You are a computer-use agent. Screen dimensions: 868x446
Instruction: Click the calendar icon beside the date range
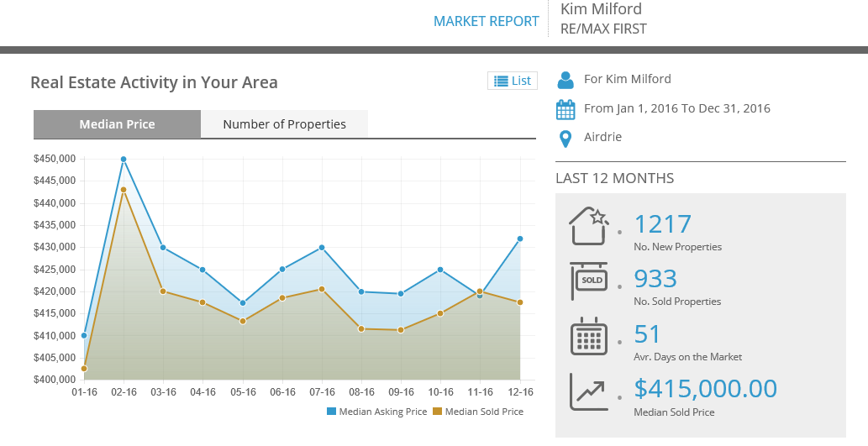click(566, 109)
